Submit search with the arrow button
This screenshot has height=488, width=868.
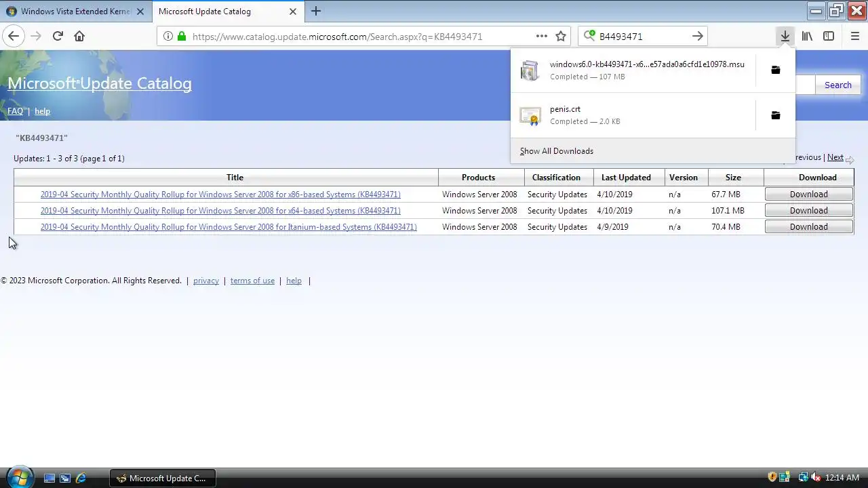pyautogui.click(x=697, y=36)
